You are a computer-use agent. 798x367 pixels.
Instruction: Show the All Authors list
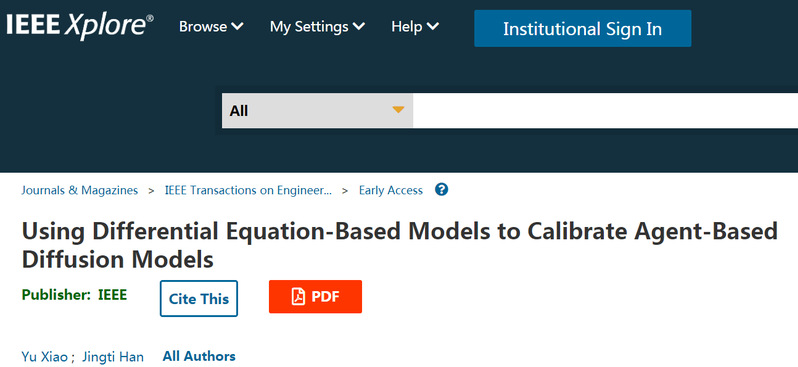click(199, 356)
